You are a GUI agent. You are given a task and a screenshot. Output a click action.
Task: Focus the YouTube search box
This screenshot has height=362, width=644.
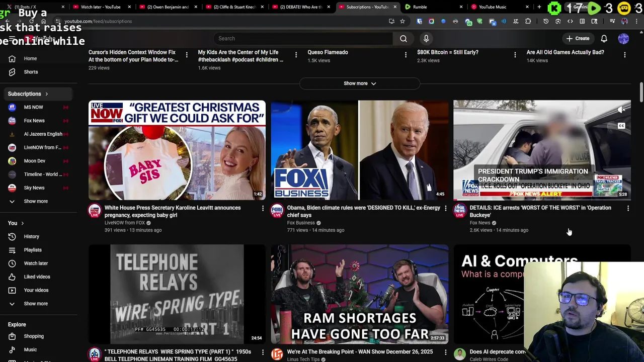[x=303, y=38]
